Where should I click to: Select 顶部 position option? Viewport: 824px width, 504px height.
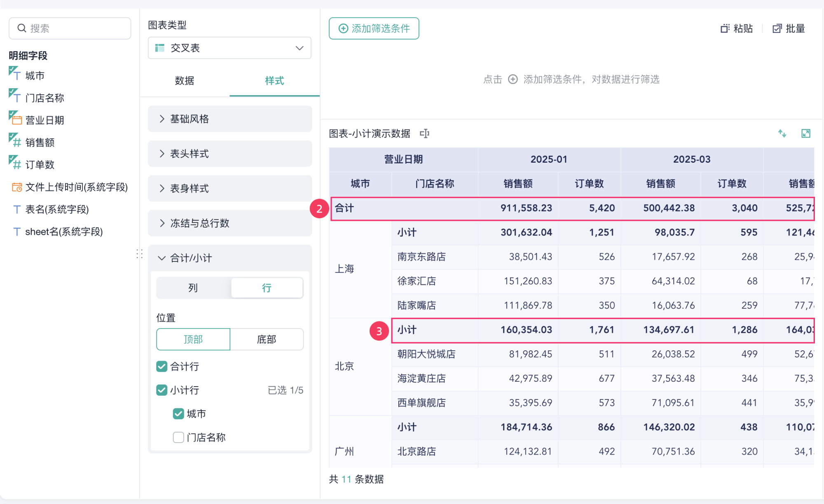pos(193,339)
